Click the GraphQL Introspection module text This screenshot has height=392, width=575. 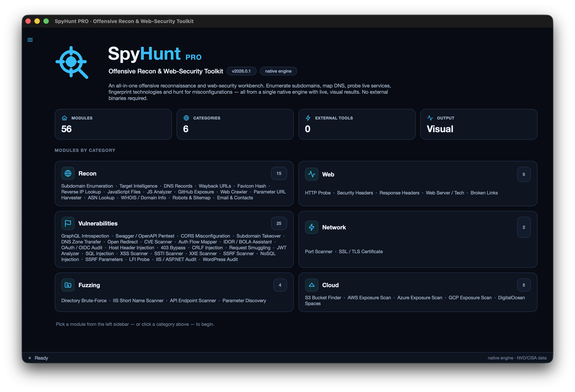tap(85, 236)
